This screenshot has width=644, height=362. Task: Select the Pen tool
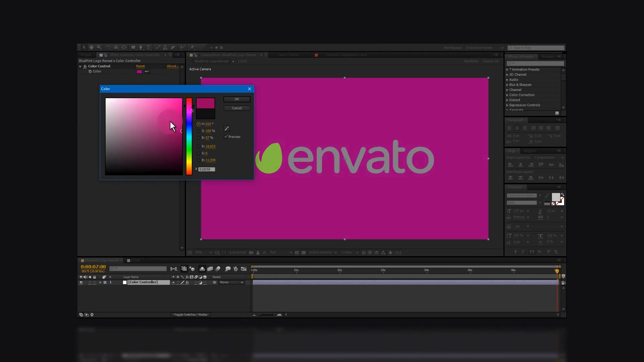(x=141, y=47)
